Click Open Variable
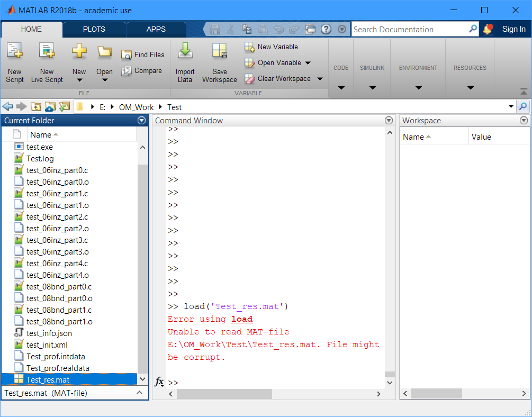This screenshot has width=532, height=417. pos(273,63)
